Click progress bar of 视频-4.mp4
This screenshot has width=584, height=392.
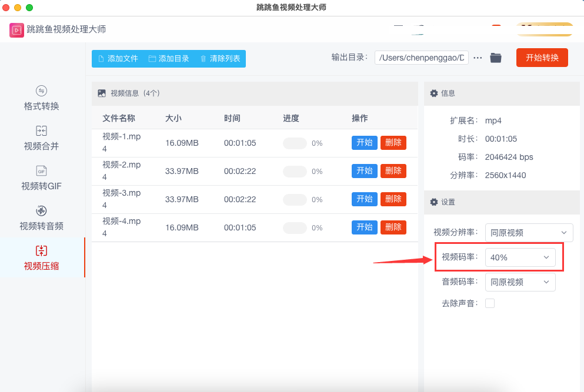[295, 228]
